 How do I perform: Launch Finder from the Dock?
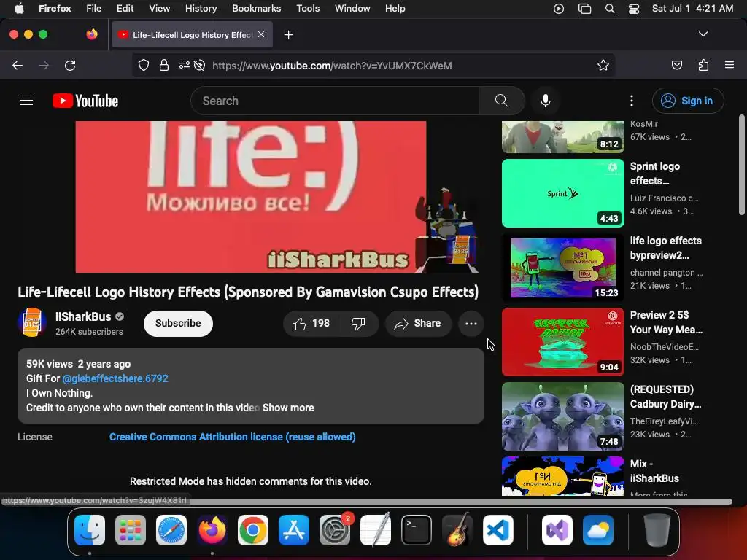(x=90, y=530)
